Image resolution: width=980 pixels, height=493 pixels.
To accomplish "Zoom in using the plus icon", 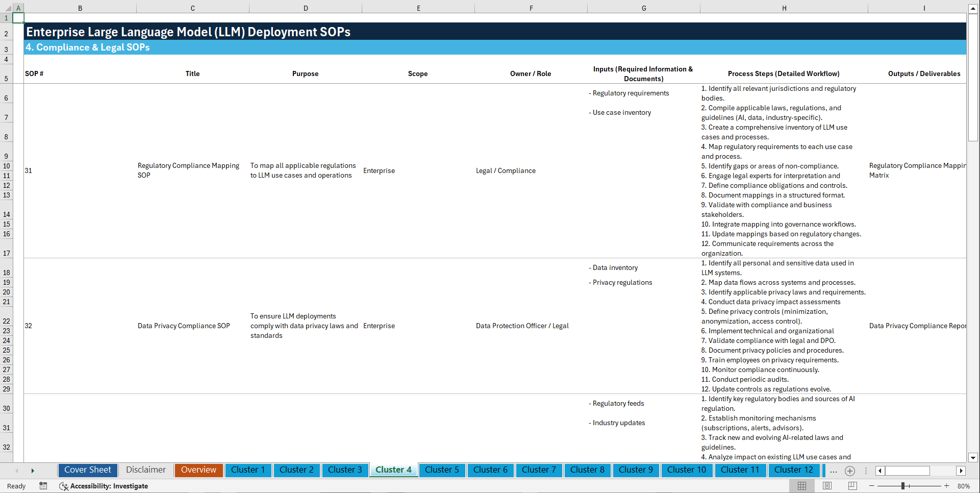I will [x=947, y=486].
